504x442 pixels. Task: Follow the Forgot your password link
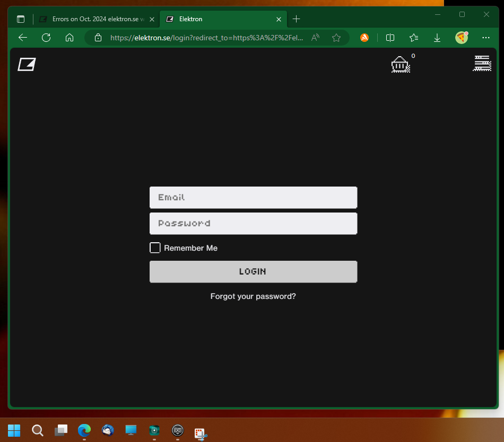tap(253, 296)
